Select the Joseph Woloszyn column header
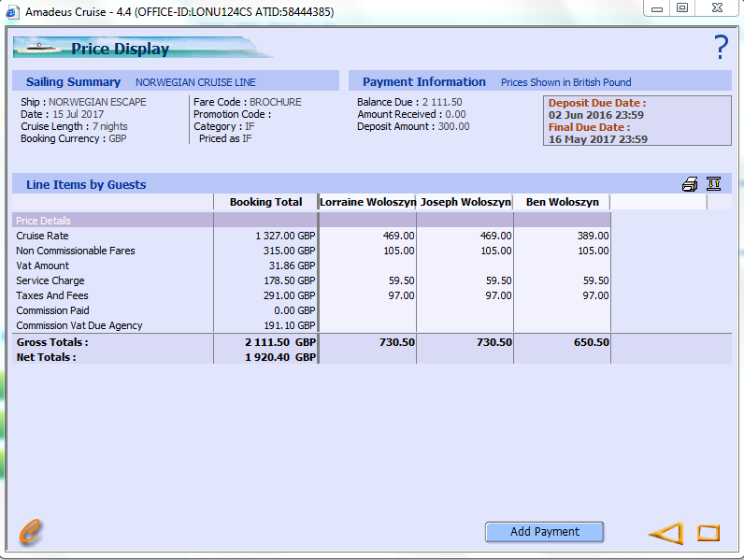Image resolution: width=744 pixels, height=560 pixels. point(465,202)
